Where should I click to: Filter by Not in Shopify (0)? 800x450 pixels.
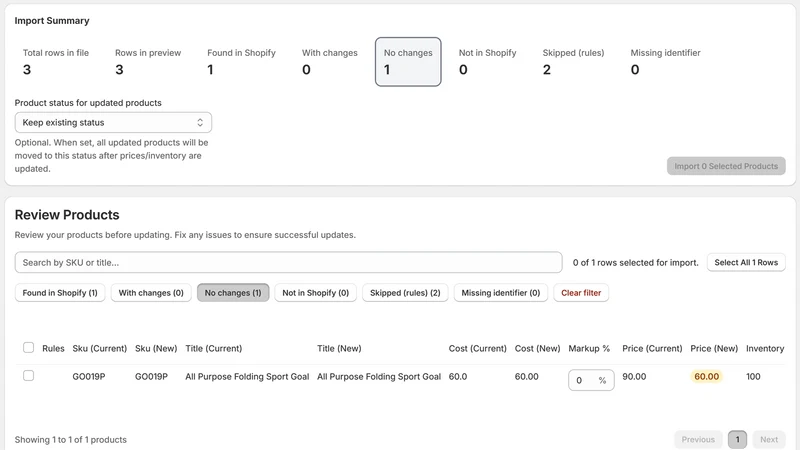(316, 293)
